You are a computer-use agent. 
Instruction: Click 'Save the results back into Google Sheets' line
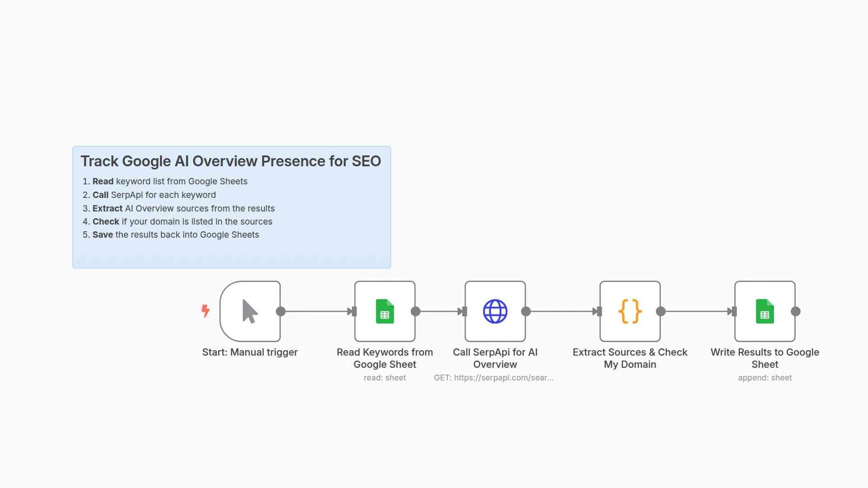[x=176, y=235]
